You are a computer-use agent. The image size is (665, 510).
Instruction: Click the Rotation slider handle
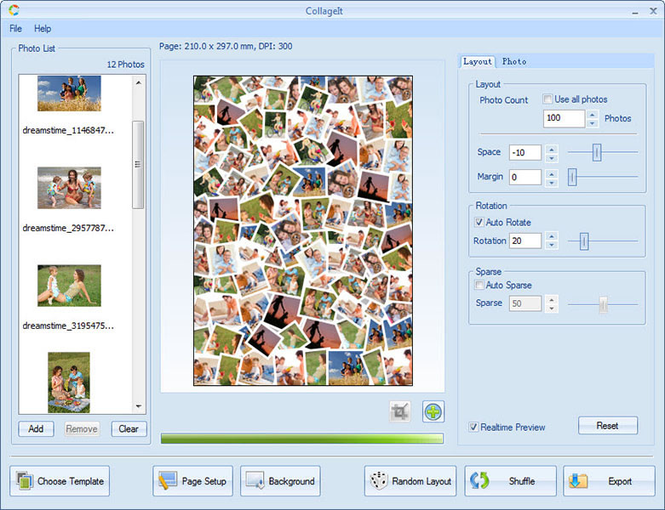point(584,241)
